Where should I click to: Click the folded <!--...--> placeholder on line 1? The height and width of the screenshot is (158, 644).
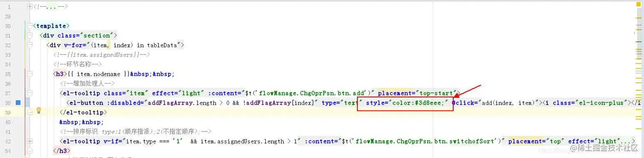[51, 7]
